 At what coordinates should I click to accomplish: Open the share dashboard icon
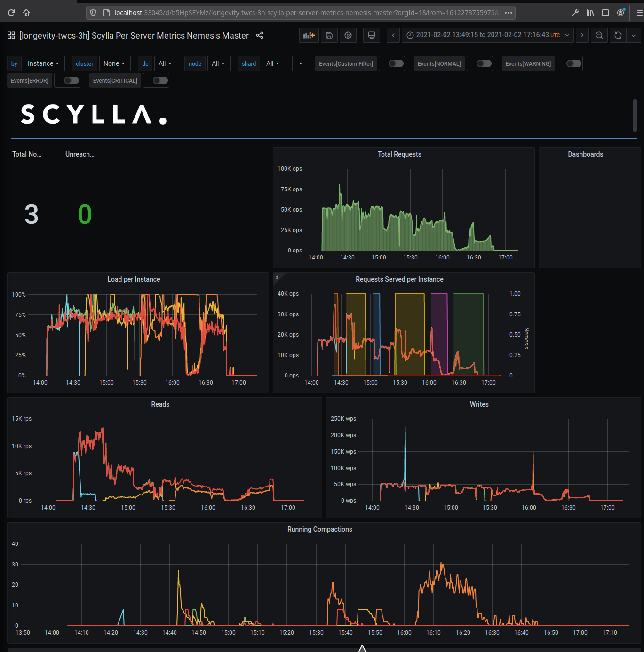pyautogui.click(x=260, y=35)
